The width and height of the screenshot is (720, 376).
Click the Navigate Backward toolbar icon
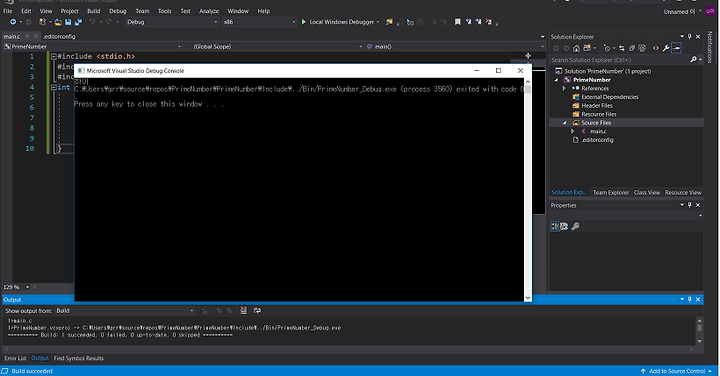pos(13,22)
